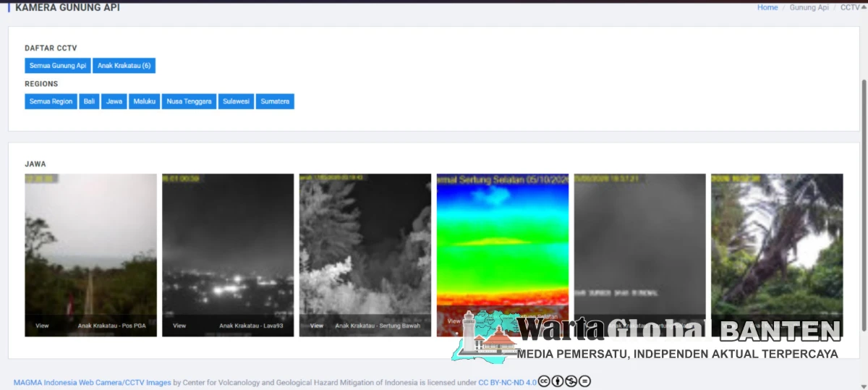The width and height of the screenshot is (868, 390).
Task: Click the JAWA section heading
Action: (35, 164)
